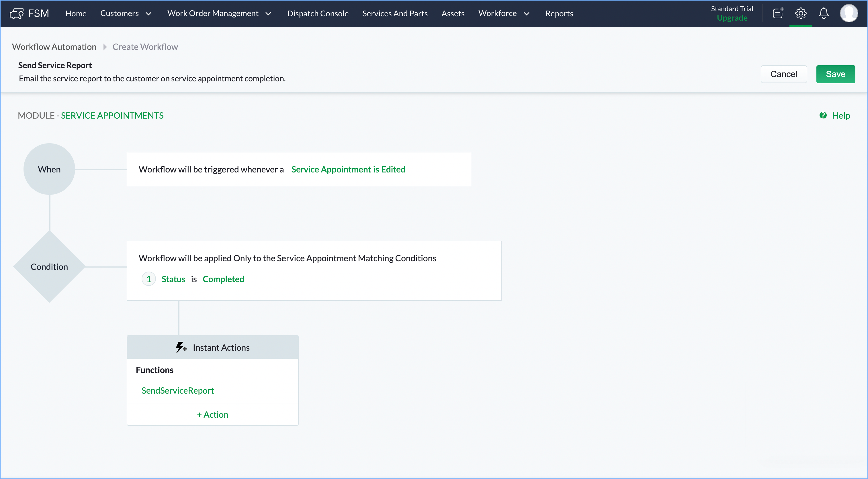The width and height of the screenshot is (868, 479).
Task: Click the Help question mark icon
Action: (823, 115)
